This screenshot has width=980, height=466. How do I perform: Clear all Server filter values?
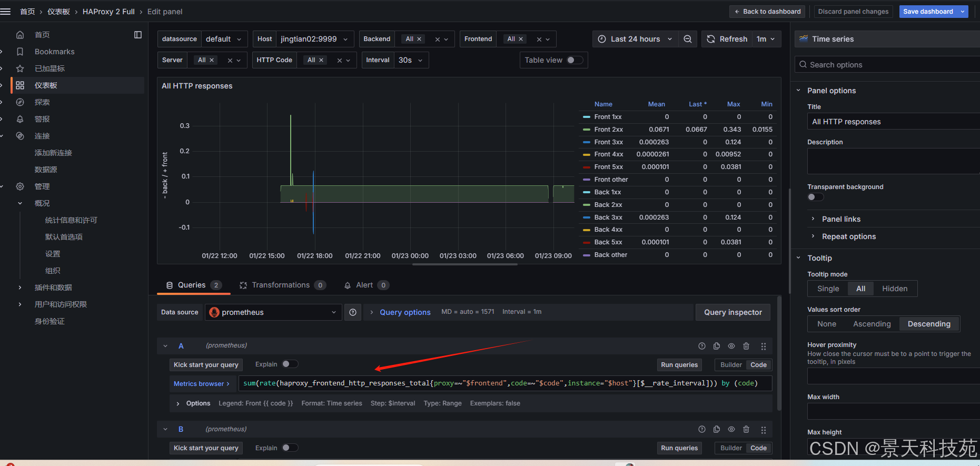pyautogui.click(x=230, y=61)
